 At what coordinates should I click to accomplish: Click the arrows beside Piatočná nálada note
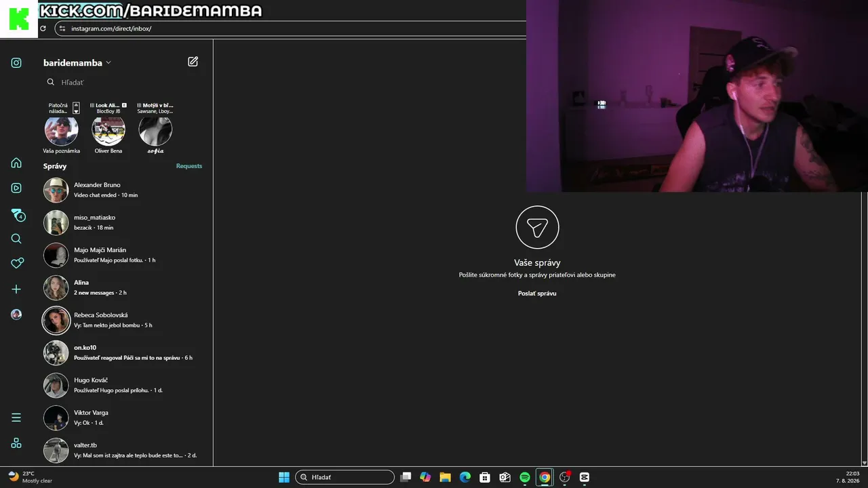76,108
